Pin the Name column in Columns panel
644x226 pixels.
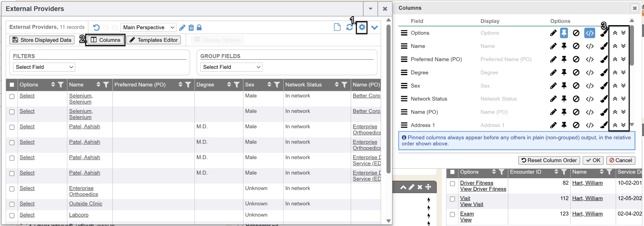point(564,46)
